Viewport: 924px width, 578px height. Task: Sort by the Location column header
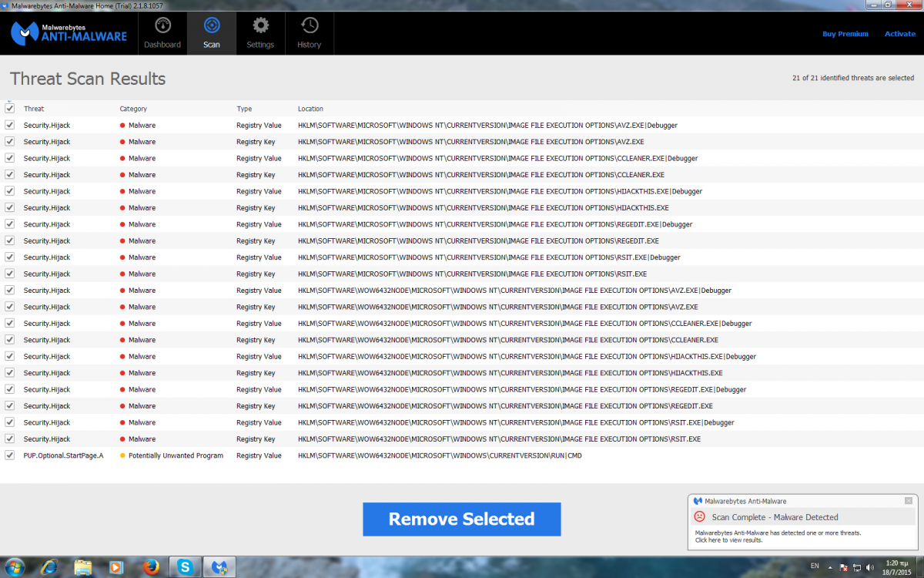click(x=310, y=109)
